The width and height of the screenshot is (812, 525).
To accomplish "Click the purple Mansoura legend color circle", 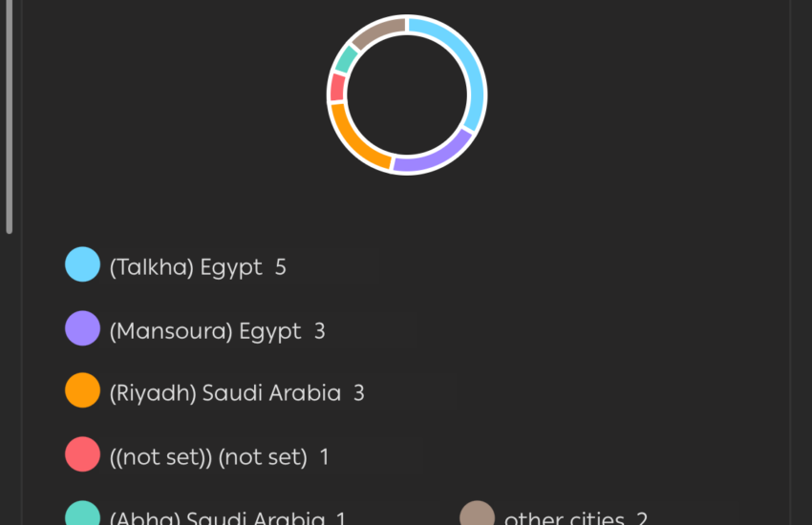I will click(82, 327).
